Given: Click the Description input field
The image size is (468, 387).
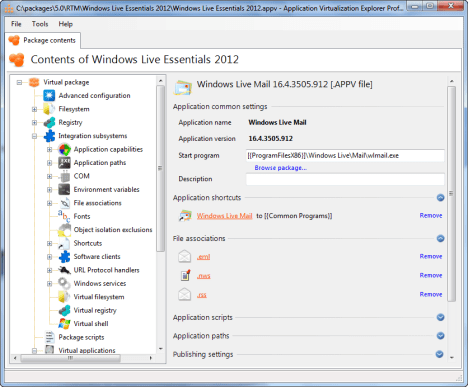Looking at the screenshot, I should tap(345, 179).
